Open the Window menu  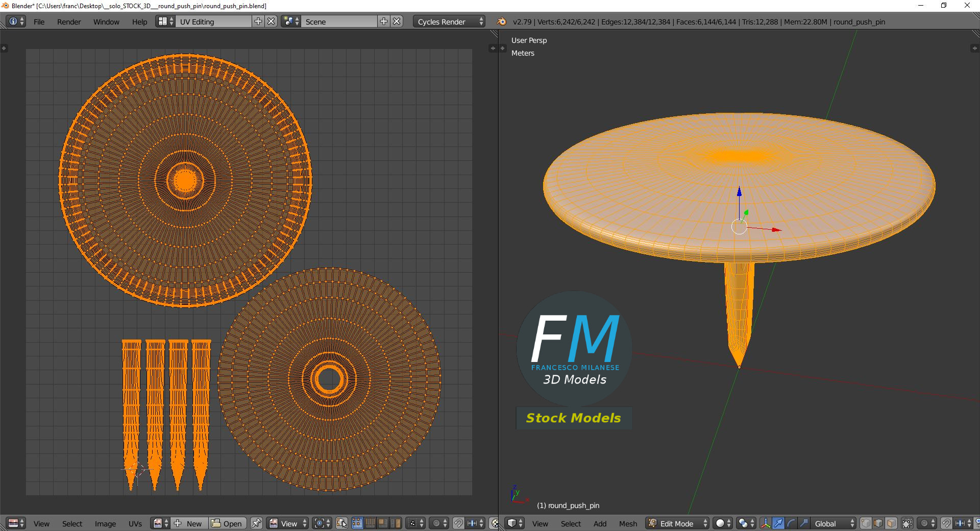[x=106, y=22]
